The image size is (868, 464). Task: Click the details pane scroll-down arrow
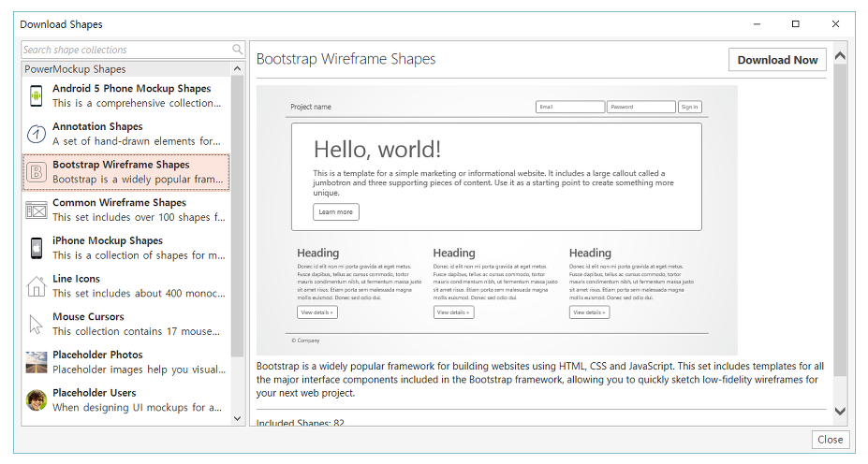pos(840,412)
